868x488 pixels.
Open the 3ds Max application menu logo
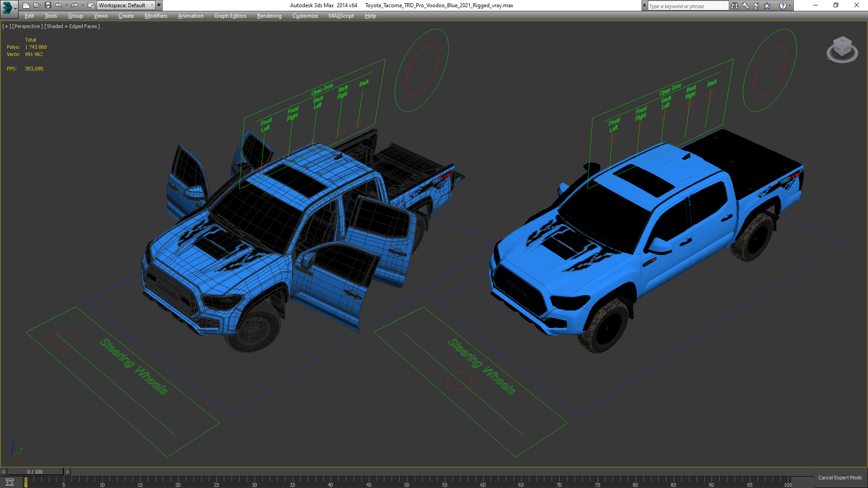(8, 7)
